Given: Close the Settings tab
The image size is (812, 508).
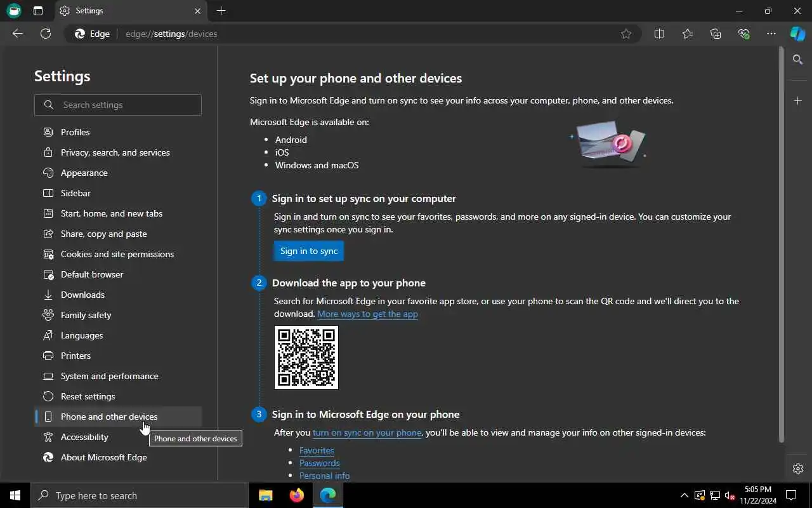Looking at the screenshot, I should pyautogui.click(x=197, y=11).
